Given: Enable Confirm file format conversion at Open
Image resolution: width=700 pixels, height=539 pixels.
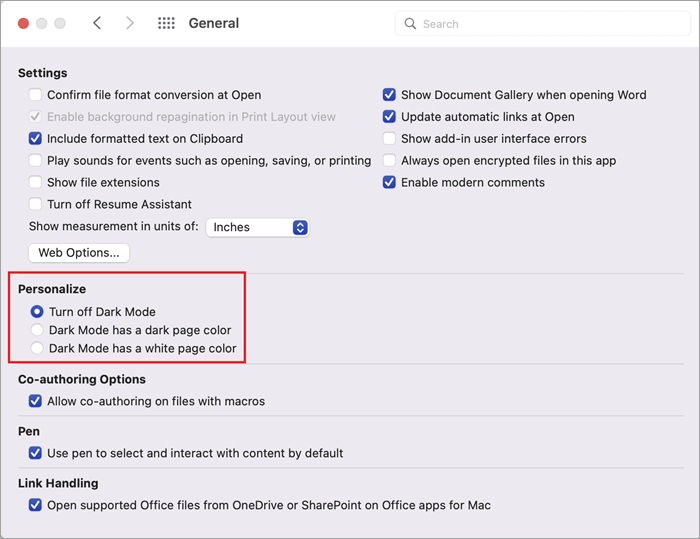Looking at the screenshot, I should [x=36, y=95].
